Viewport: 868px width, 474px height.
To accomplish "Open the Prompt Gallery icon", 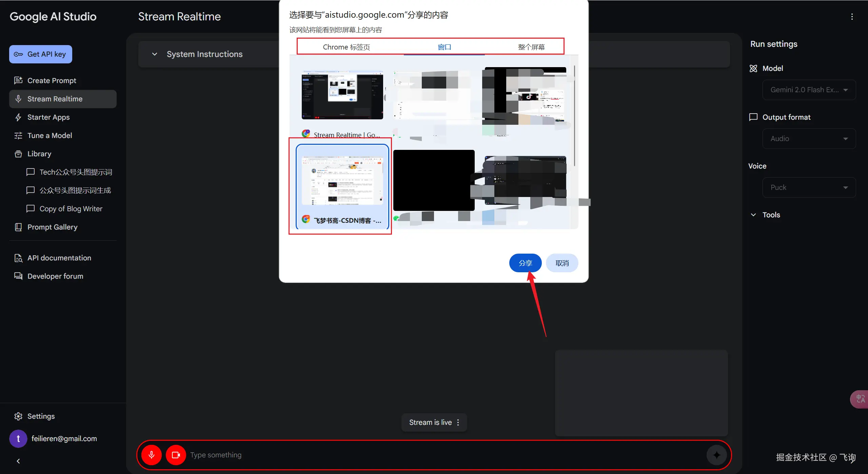I will pyautogui.click(x=18, y=227).
